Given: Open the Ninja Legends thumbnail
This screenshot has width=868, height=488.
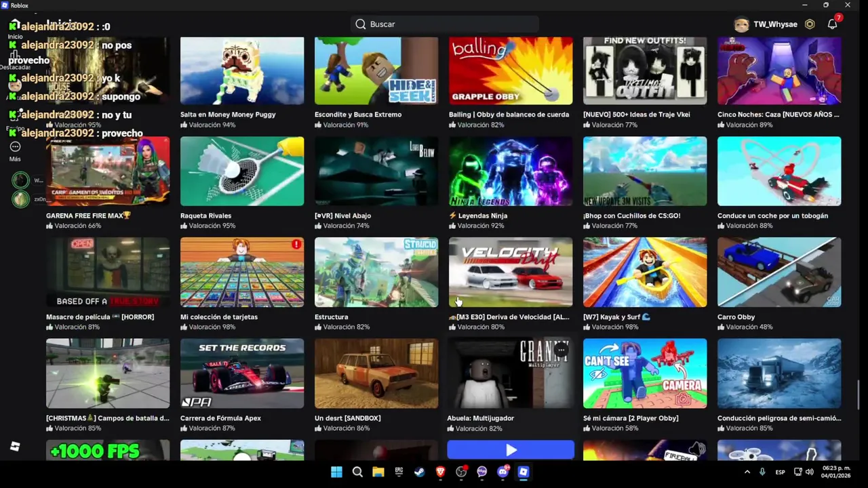Looking at the screenshot, I should coord(511,171).
